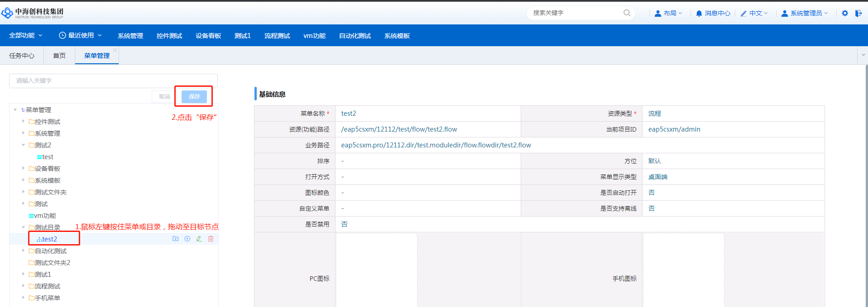Image resolution: width=868 pixels, height=307 pixels.
Task: Open the 全部功能 dropdown menu
Action: 26,35
